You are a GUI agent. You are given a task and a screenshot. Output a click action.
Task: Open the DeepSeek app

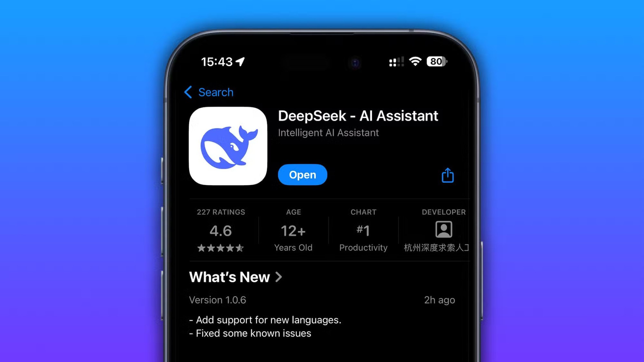[302, 174]
